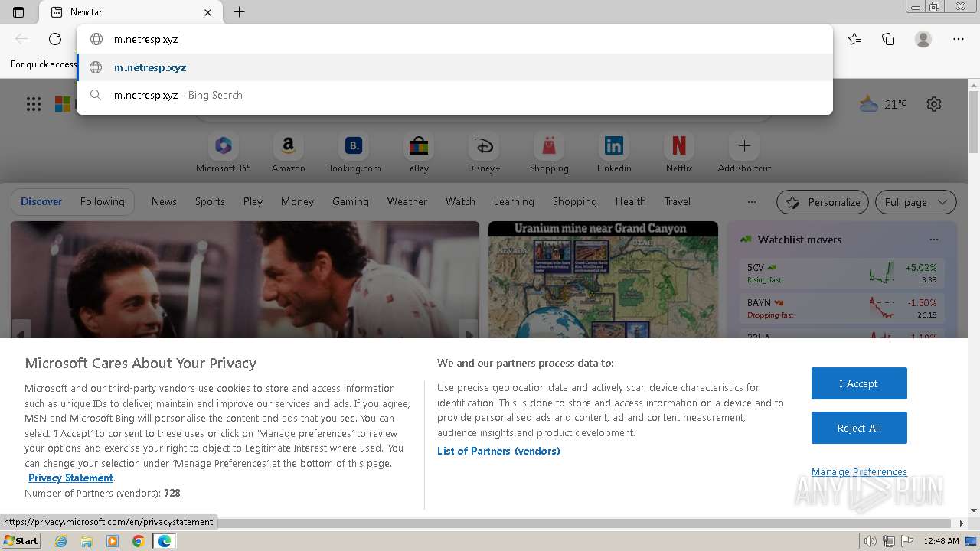Click I Accept privacy button
Screen dimensions: 980x551
tap(859, 383)
